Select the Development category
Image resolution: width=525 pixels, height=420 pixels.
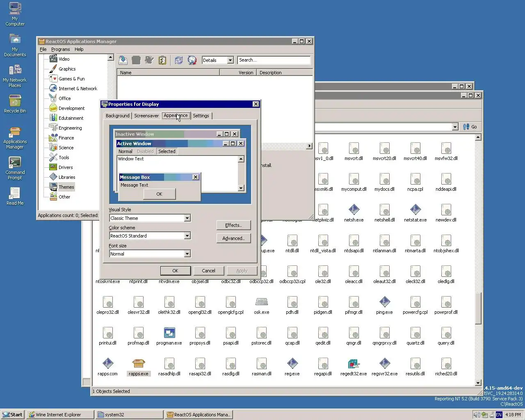[71, 108]
